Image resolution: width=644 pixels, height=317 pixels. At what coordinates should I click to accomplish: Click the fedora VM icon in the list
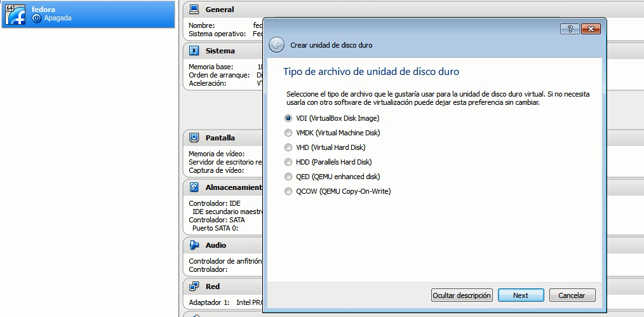click(x=15, y=15)
